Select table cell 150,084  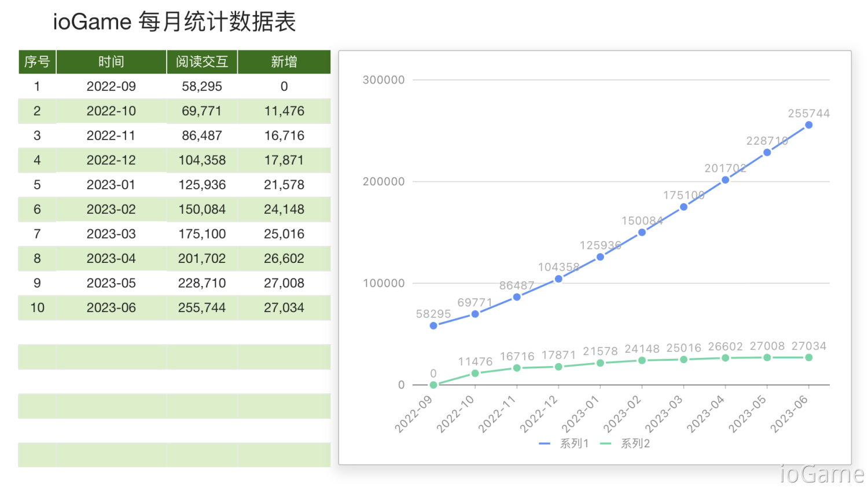[202, 210]
